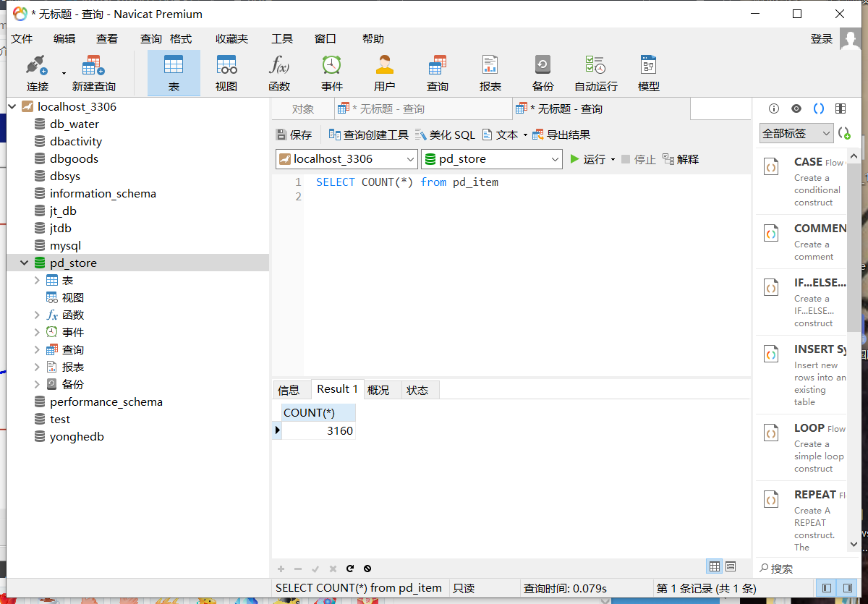Open the 文件 menu
868x604 pixels.
pyautogui.click(x=22, y=38)
